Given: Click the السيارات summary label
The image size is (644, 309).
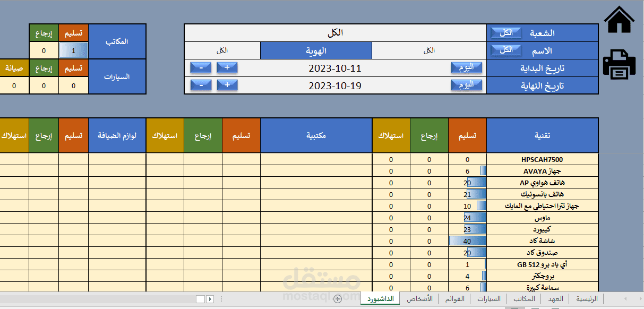Looking at the screenshot, I should [x=117, y=77].
